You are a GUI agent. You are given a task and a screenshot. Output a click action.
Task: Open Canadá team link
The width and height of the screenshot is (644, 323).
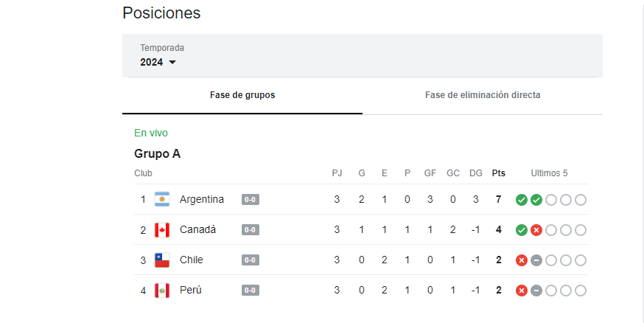click(x=198, y=230)
